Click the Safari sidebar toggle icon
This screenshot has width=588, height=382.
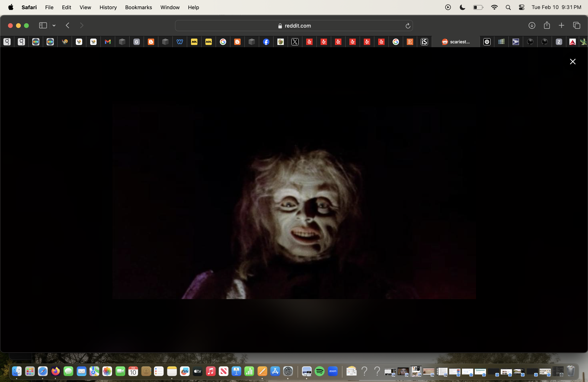click(x=43, y=25)
